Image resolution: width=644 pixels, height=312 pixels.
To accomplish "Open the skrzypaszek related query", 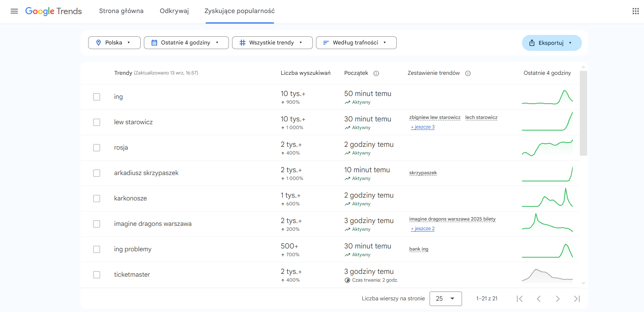I will (x=423, y=173).
